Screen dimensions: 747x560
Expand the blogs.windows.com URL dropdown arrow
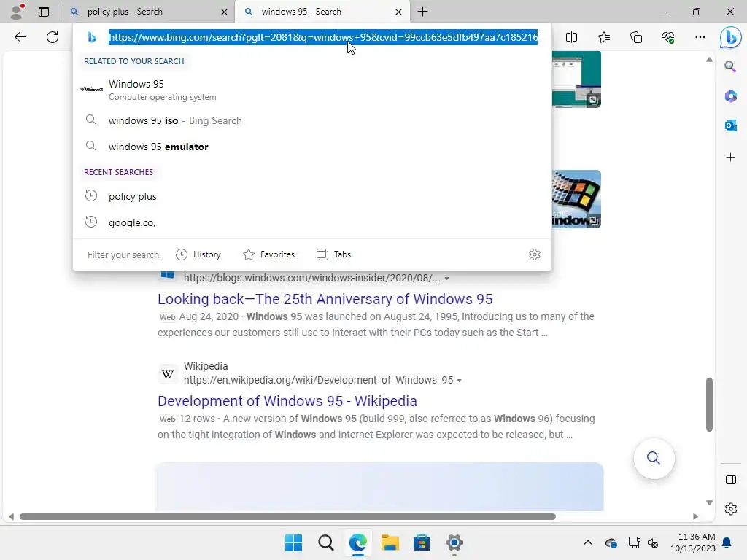pyautogui.click(x=447, y=278)
